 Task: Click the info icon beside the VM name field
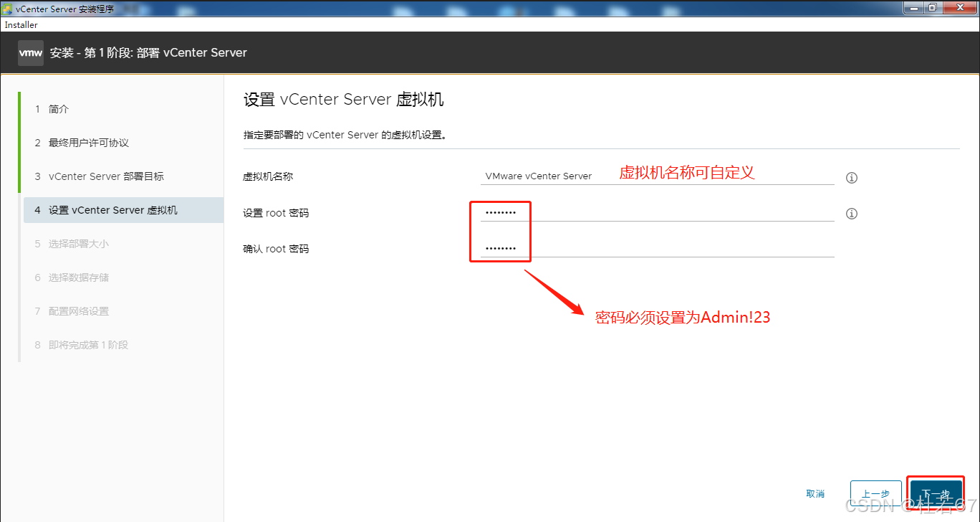tap(852, 178)
